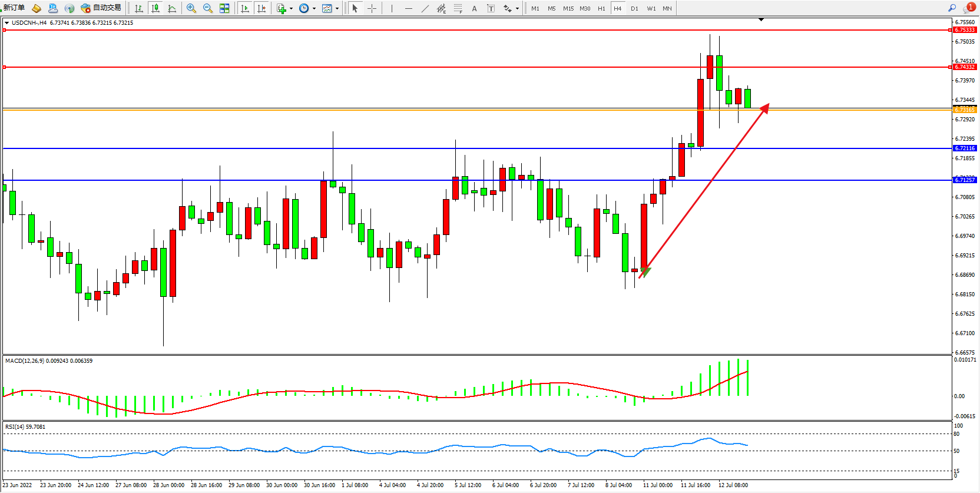Select the text A tool
This screenshot has height=493, width=980.
point(474,8)
